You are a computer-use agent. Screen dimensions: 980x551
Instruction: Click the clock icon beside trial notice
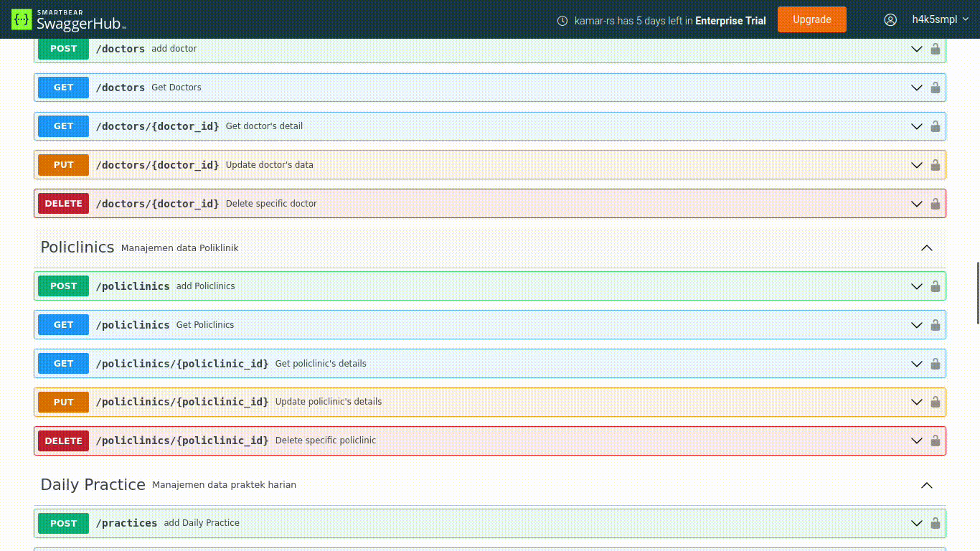562,21
